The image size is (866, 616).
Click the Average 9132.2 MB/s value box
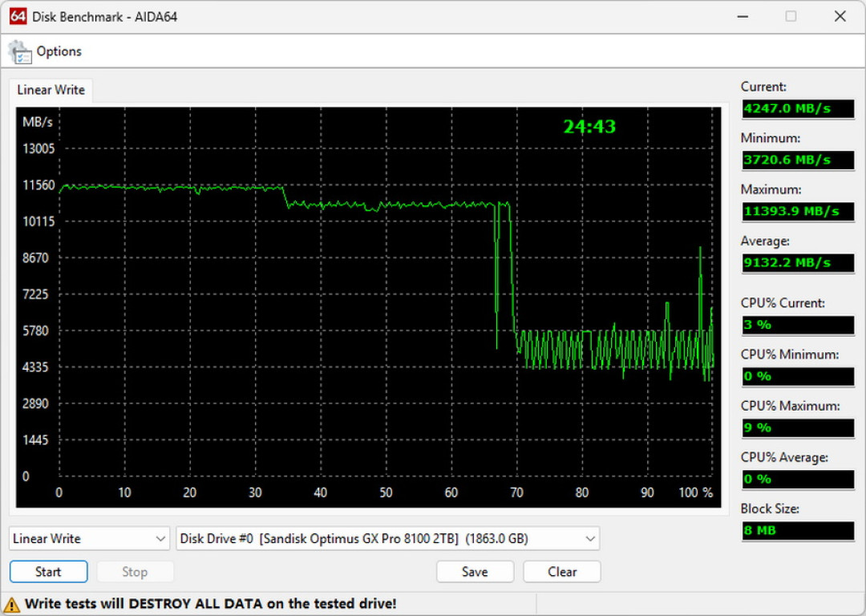click(x=798, y=262)
